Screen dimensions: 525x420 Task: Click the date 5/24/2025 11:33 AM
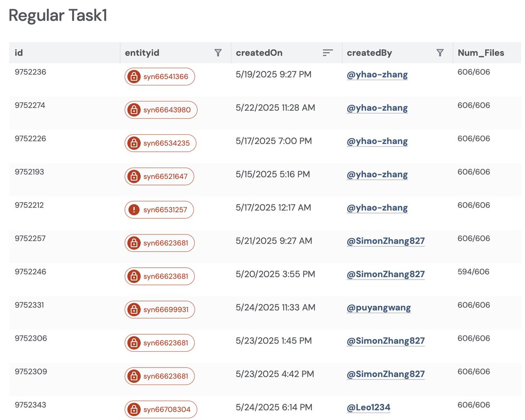275,307
